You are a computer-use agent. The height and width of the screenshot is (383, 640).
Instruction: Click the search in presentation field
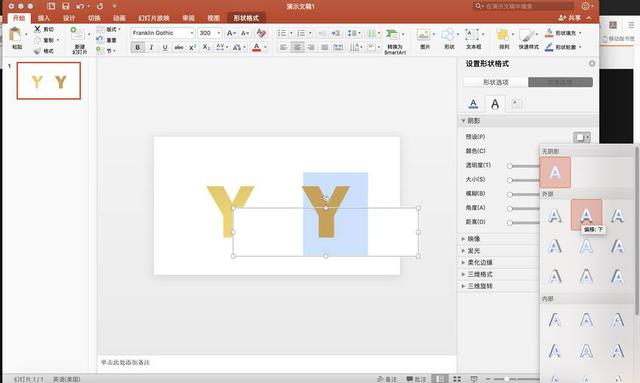[x=524, y=6]
